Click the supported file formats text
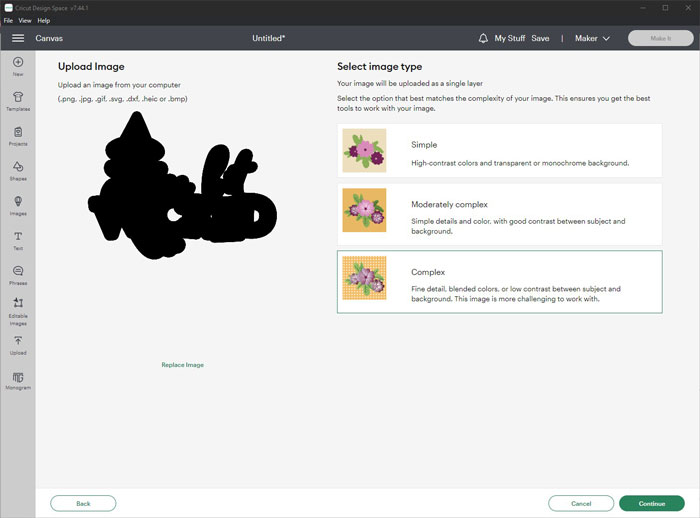Viewport: 700px width, 518px height. click(122, 99)
